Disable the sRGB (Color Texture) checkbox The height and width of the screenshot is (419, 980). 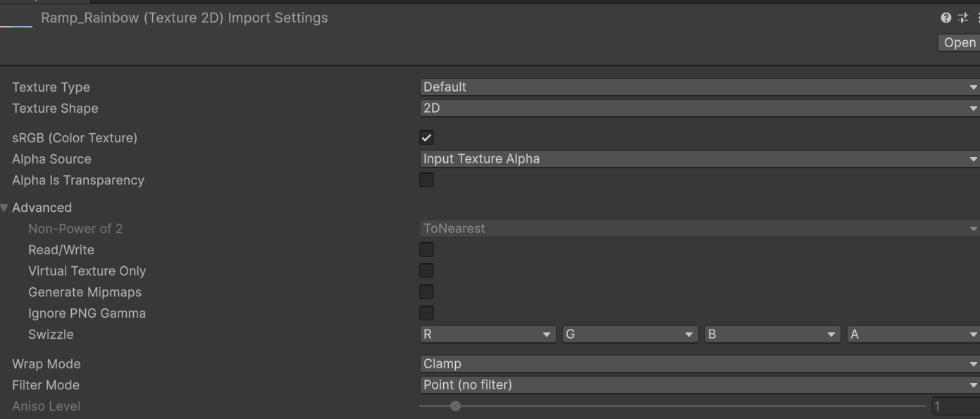(426, 138)
